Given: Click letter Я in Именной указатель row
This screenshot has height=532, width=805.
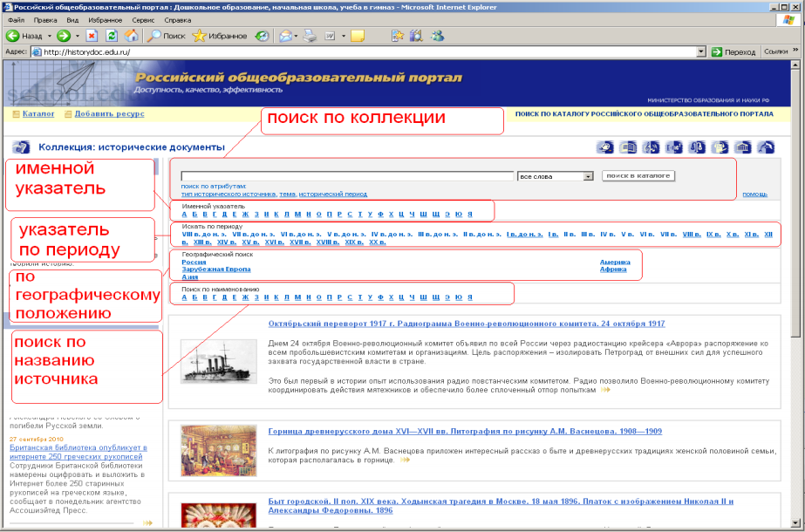Looking at the screenshot, I should click(470, 215).
